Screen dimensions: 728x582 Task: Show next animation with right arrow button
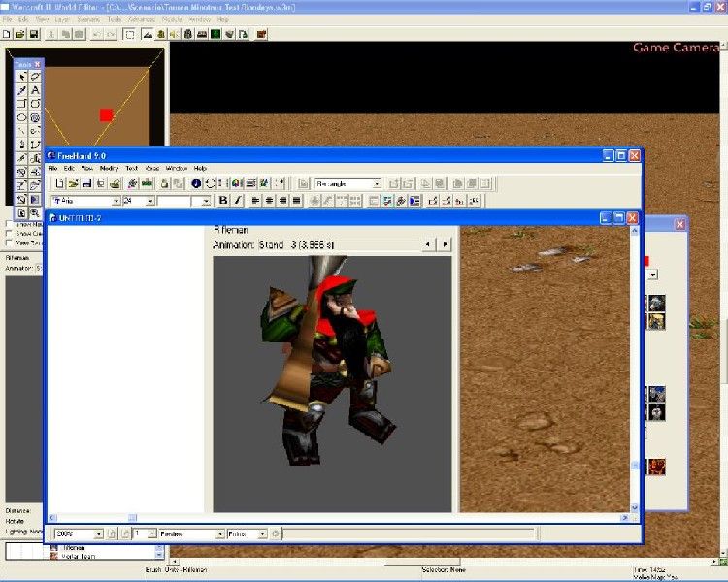[445, 244]
